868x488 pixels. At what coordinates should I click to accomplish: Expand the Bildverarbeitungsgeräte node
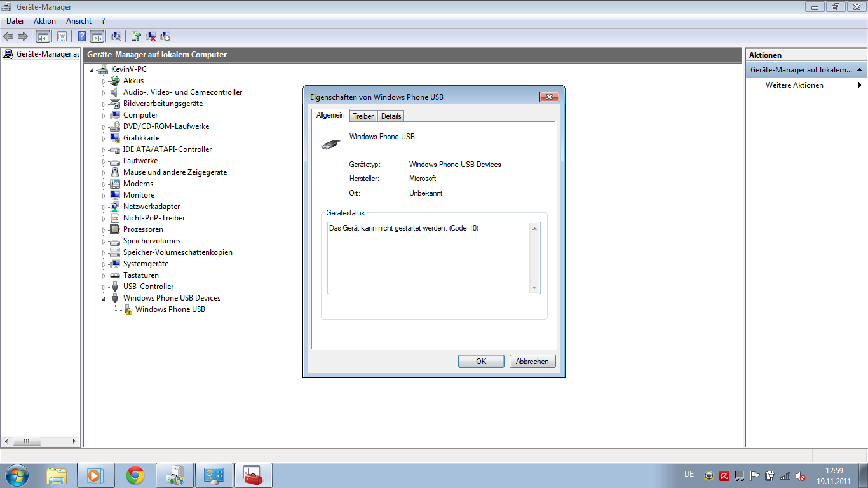tap(104, 104)
